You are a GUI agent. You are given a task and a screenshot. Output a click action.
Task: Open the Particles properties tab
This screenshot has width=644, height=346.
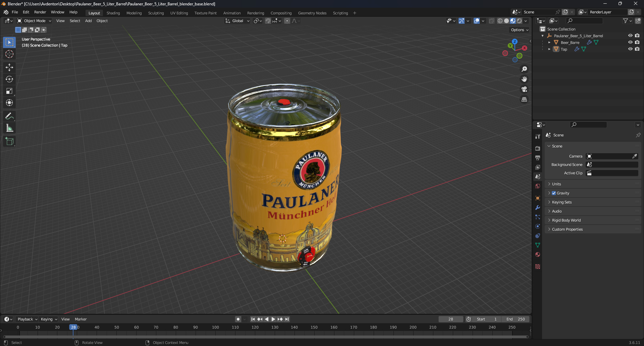[x=538, y=217]
